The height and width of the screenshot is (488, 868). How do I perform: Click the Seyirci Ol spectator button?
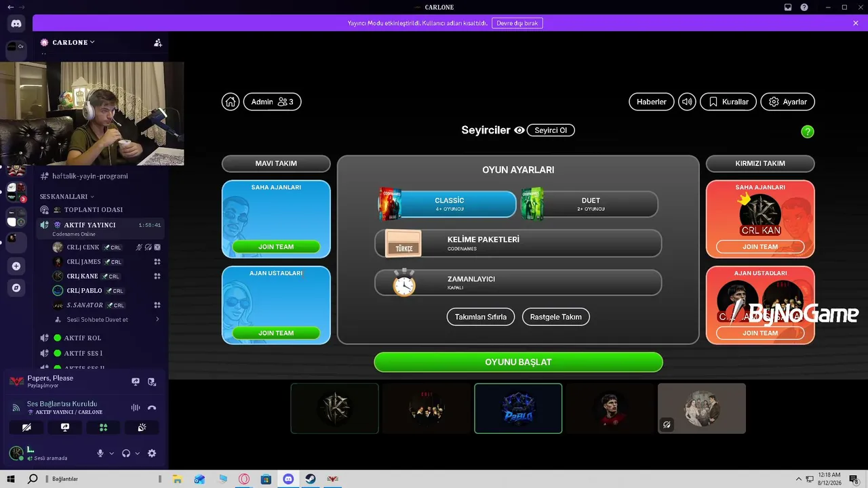(x=551, y=130)
